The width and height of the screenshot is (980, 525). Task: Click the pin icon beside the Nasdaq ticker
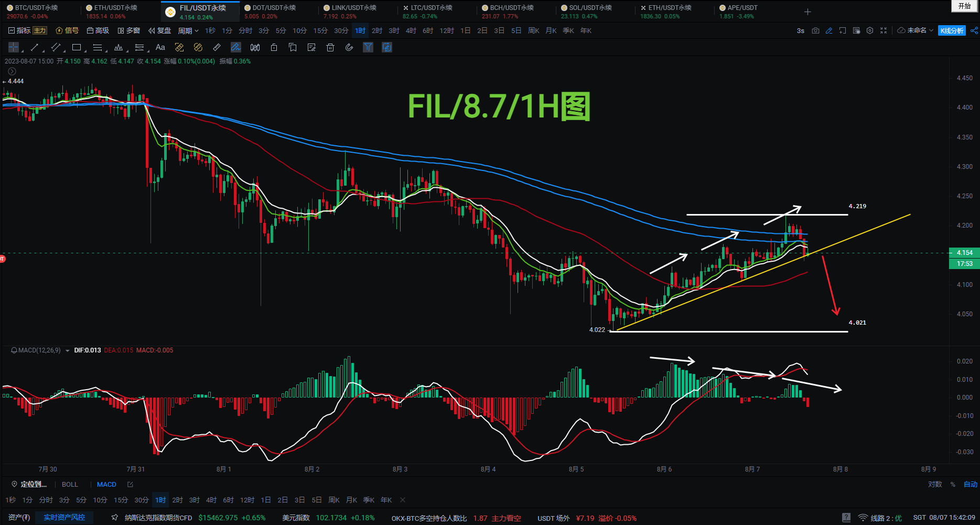tap(115, 518)
